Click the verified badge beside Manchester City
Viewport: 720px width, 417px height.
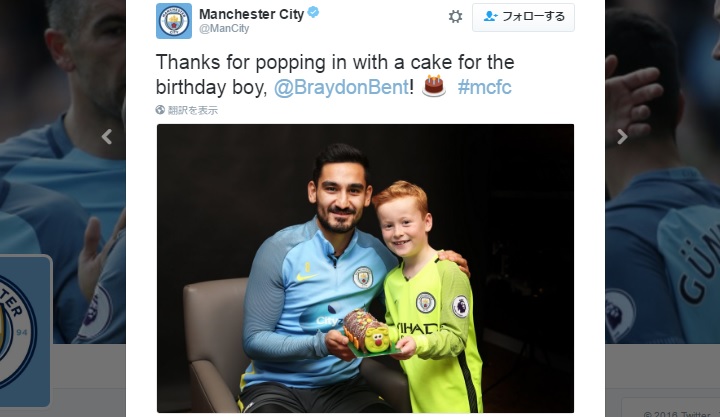pyautogui.click(x=313, y=13)
